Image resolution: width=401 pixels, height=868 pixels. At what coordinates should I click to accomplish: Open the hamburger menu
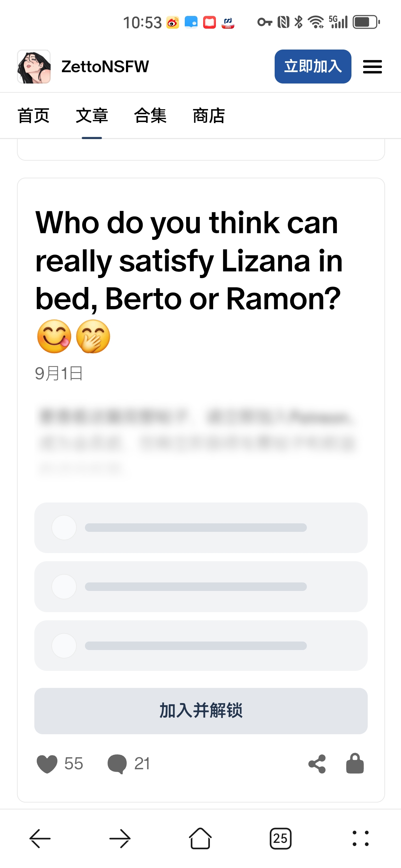point(372,67)
